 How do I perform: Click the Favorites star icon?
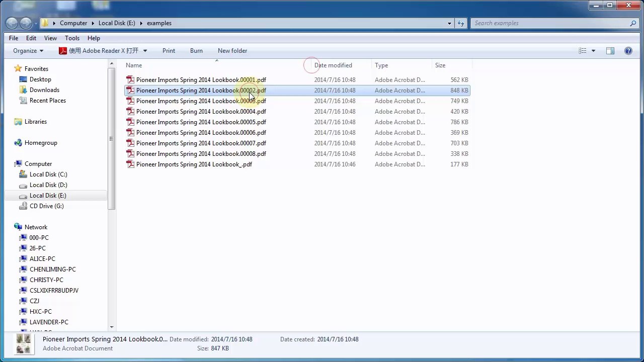(18, 69)
